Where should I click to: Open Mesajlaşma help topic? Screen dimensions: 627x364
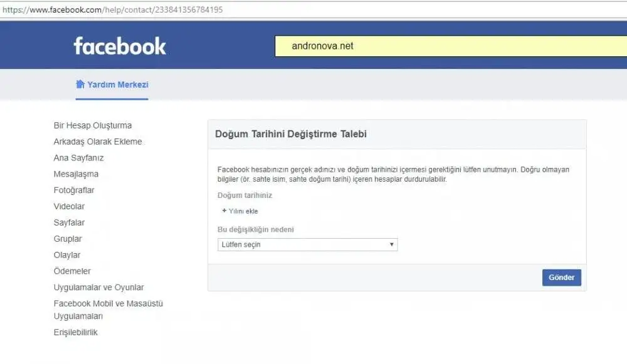pos(76,174)
